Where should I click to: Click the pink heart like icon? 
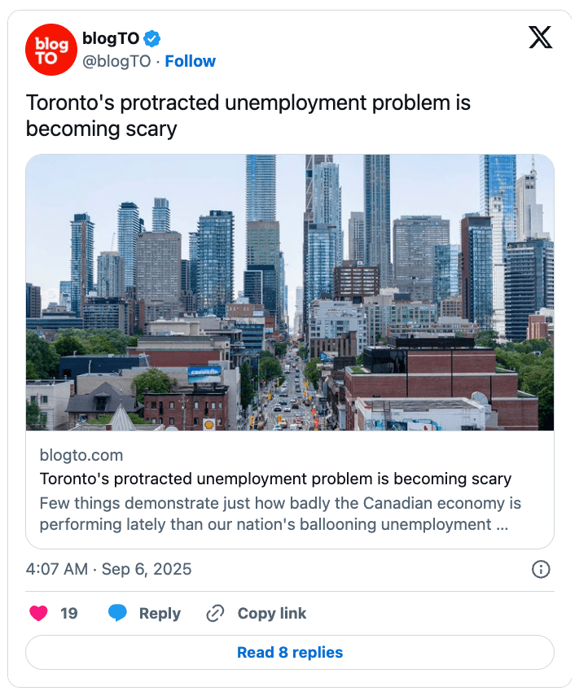[38, 613]
